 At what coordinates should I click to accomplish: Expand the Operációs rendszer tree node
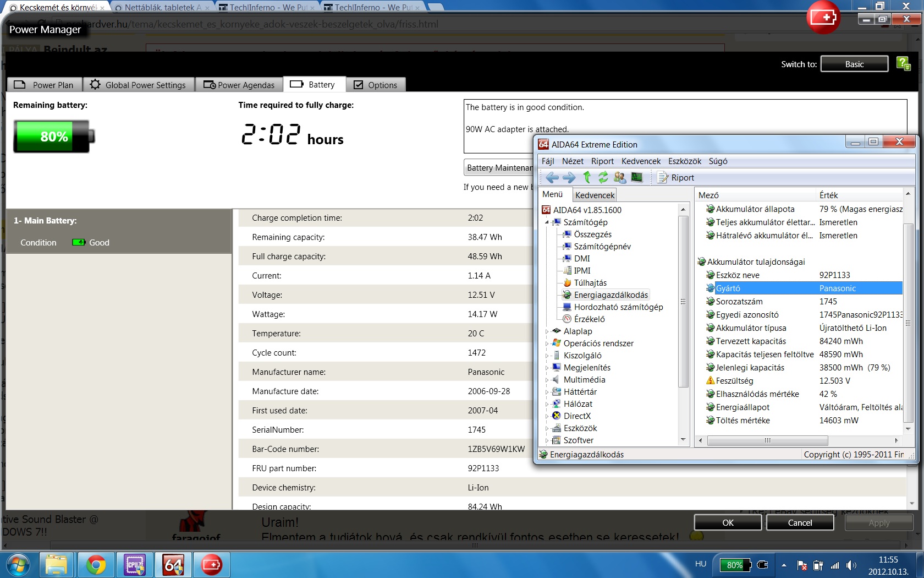tap(547, 343)
